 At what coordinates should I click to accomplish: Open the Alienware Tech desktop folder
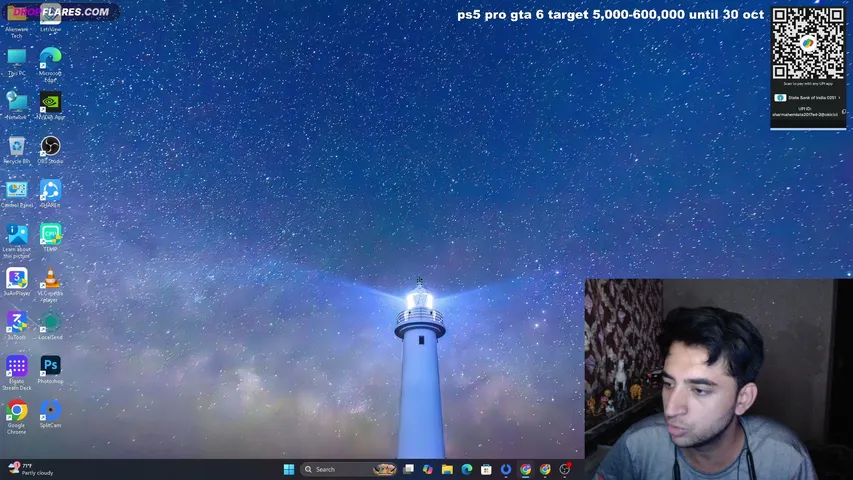pyautogui.click(x=16, y=21)
